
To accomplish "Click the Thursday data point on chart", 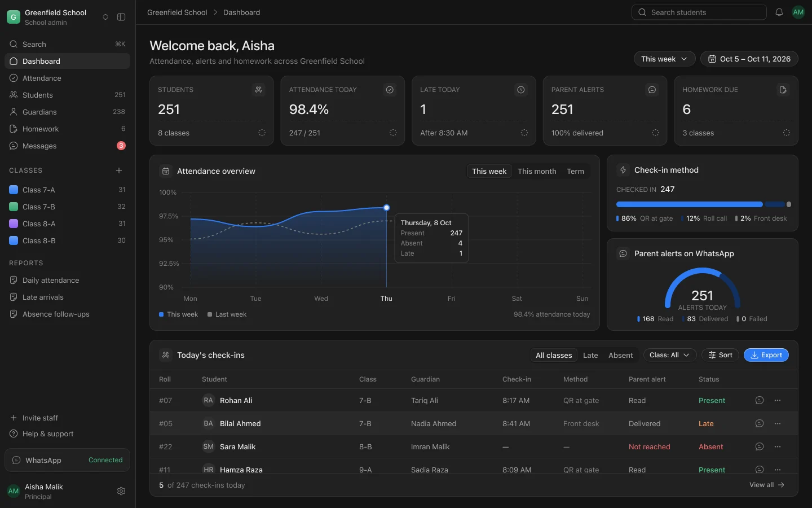I will 386,208.
